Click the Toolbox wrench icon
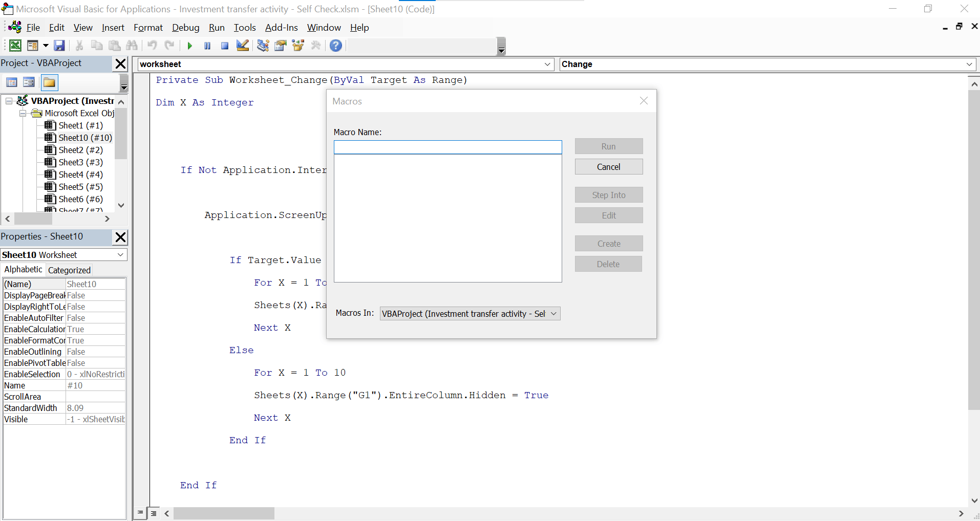 316,46
